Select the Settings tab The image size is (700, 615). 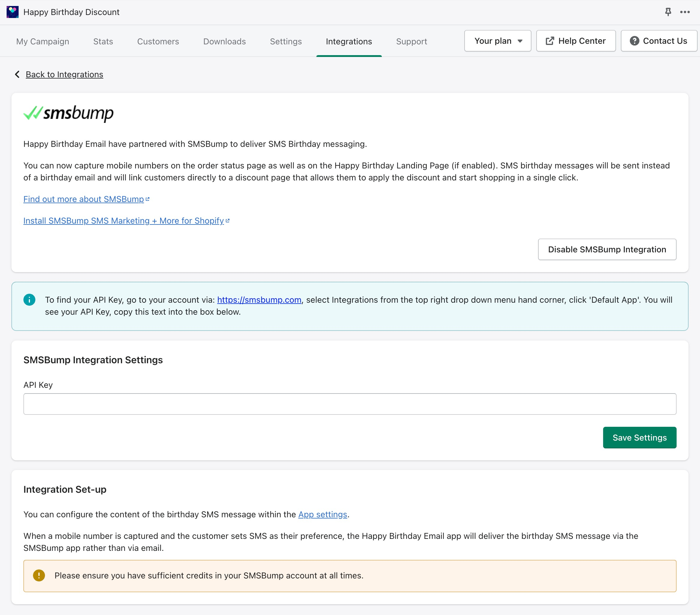(286, 41)
